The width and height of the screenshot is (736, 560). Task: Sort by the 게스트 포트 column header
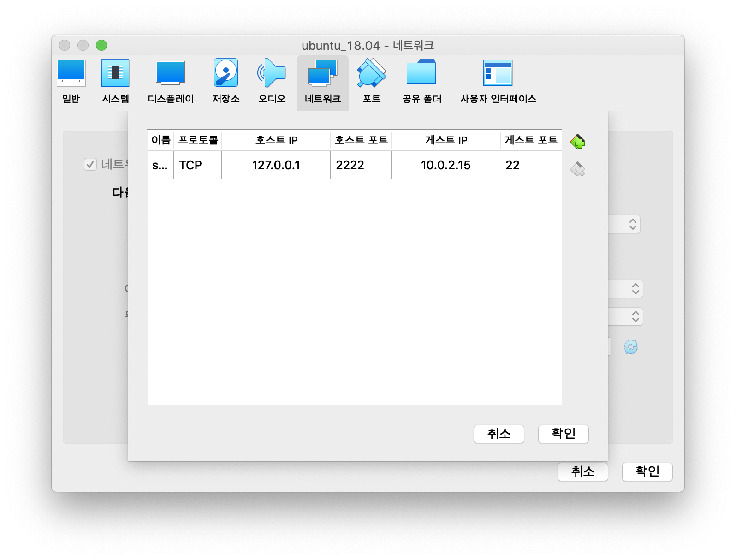coord(531,140)
